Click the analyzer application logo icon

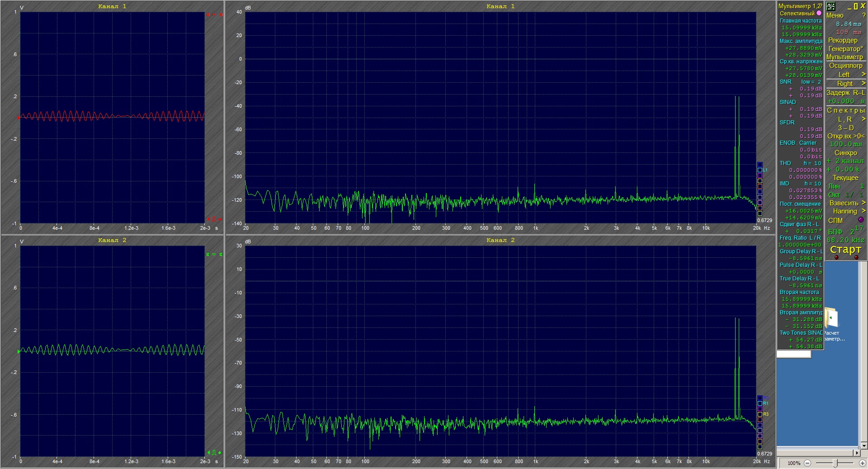(x=831, y=6)
